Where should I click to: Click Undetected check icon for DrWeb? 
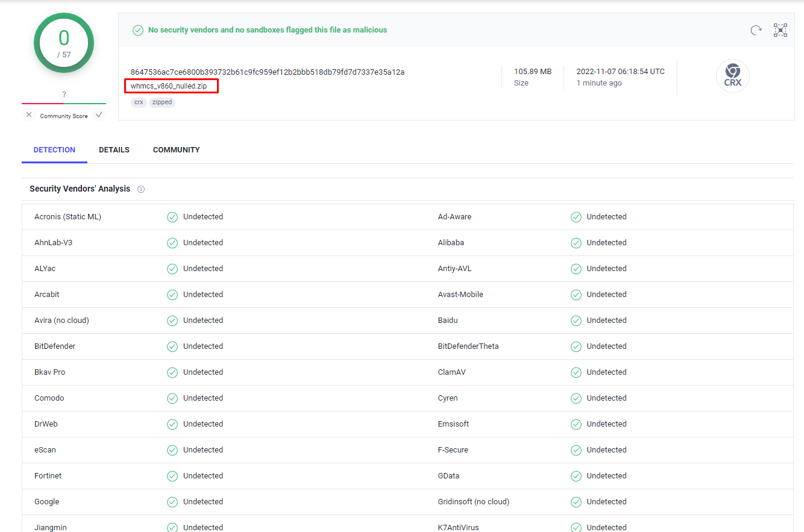172,424
